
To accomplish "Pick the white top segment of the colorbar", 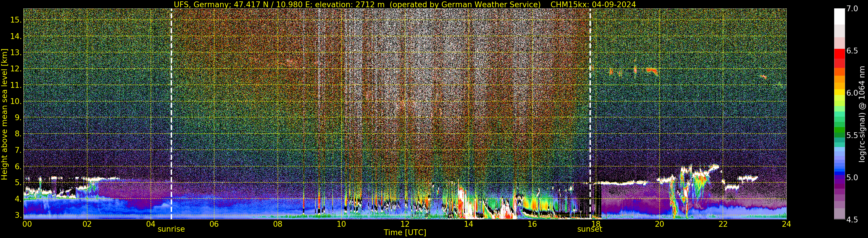I will tap(839, 16).
